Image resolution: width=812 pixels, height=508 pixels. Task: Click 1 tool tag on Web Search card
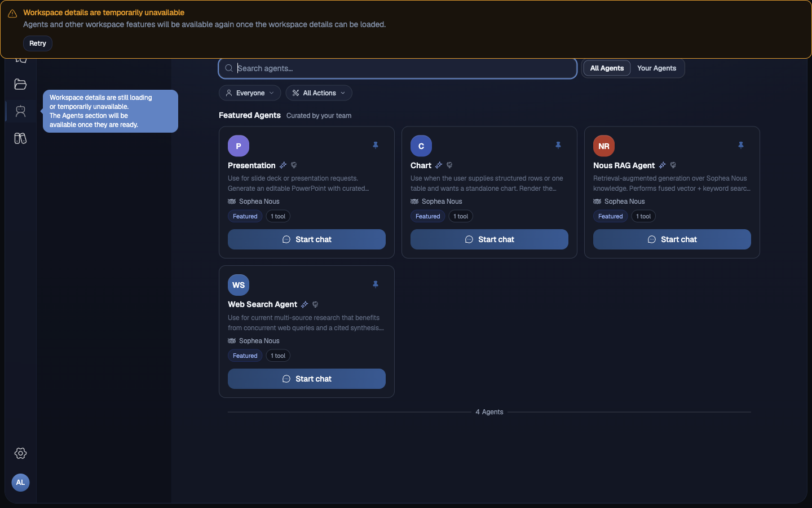[278, 356]
